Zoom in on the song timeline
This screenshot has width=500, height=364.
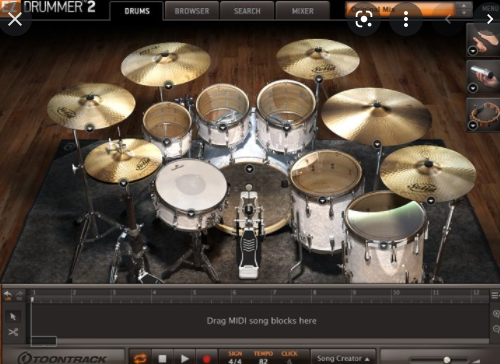point(496,314)
